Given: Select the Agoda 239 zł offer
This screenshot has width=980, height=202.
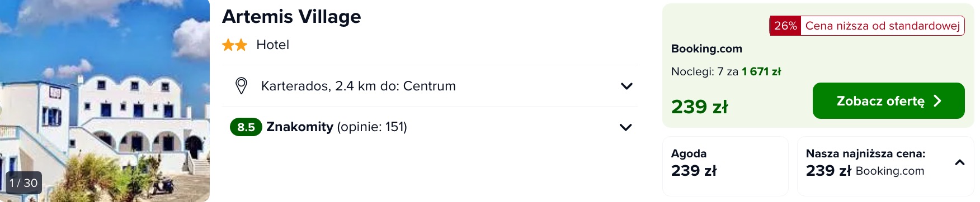Looking at the screenshot, I should [725, 166].
